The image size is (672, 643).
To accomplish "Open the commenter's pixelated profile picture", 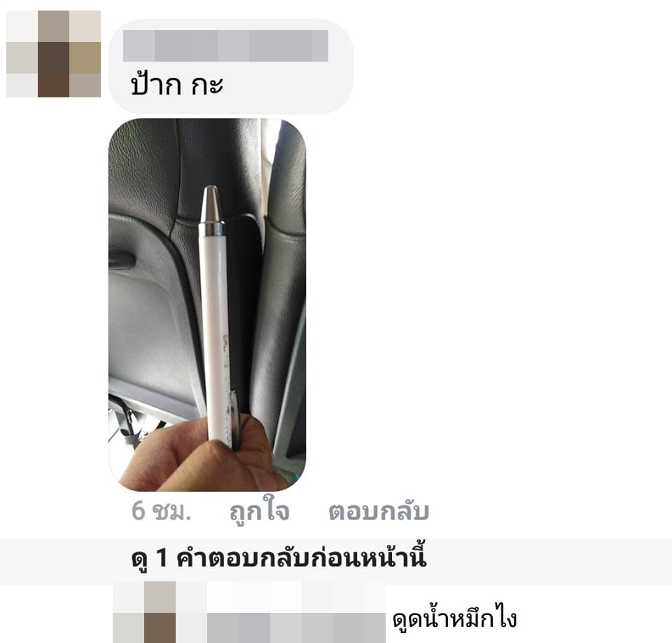I will [x=54, y=54].
